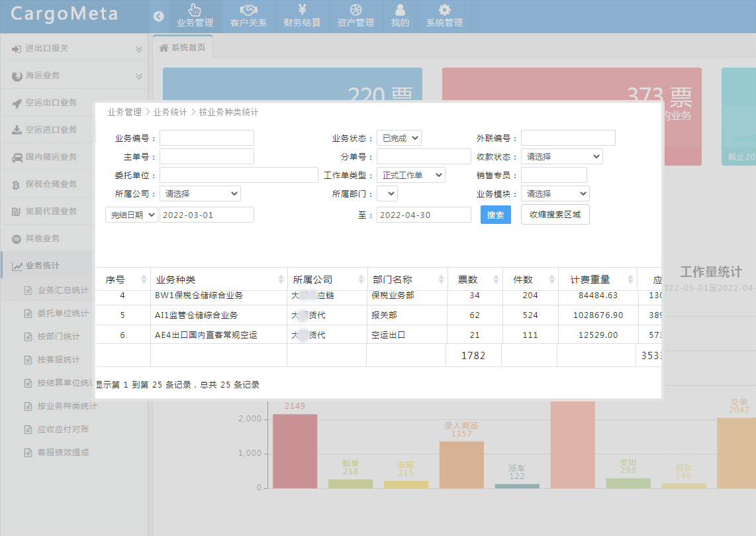The height and width of the screenshot is (536, 756).
Task: Sort table by 所属公司 column
Action: tap(328, 280)
